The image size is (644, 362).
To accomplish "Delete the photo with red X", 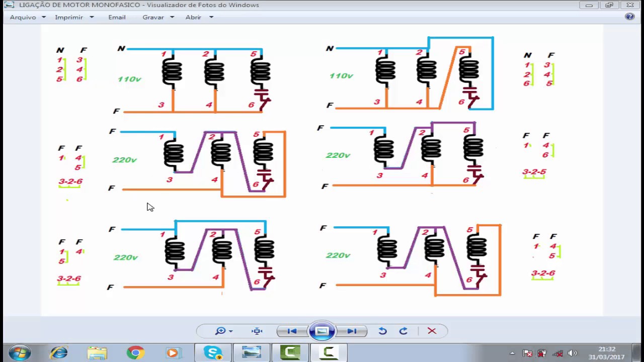I will point(432,331).
